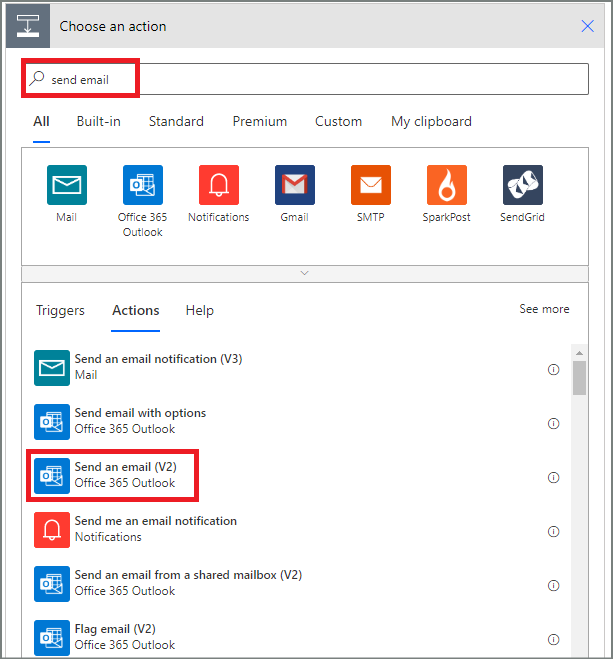Close the Choose an action panel

(x=587, y=26)
